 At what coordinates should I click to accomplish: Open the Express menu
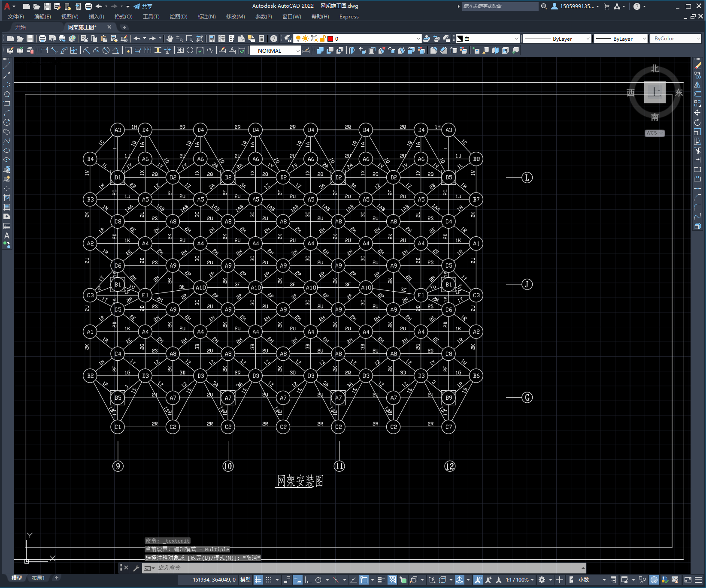(349, 17)
